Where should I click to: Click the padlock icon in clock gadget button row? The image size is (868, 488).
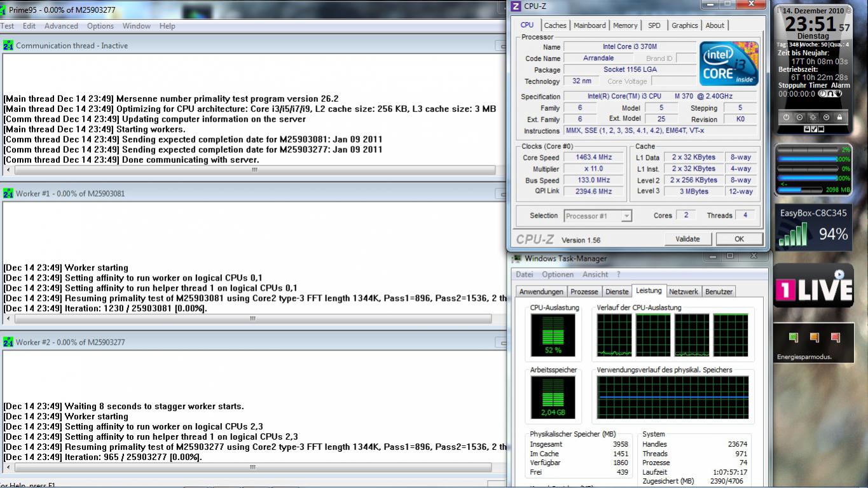click(839, 117)
